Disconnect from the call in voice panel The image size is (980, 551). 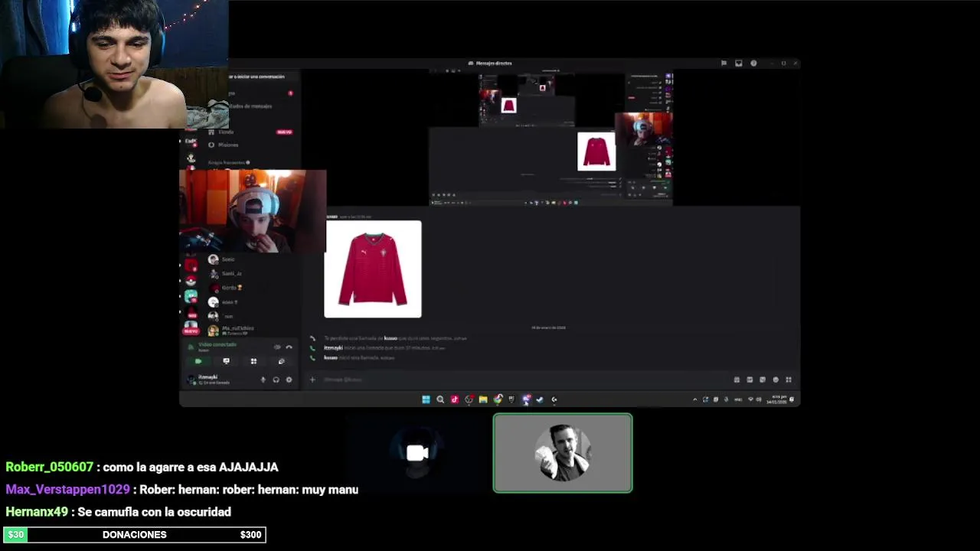click(289, 347)
